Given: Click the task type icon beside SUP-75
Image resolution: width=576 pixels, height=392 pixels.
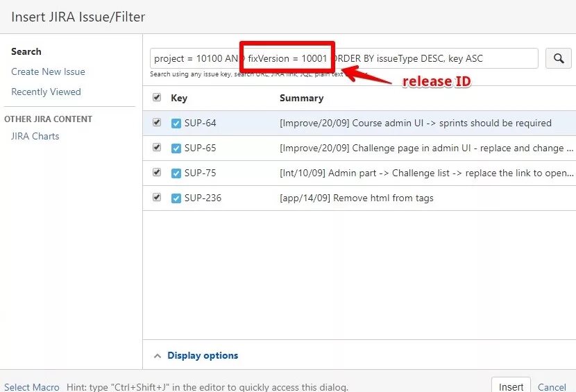Looking at the screenshot, I should (176, 173).
